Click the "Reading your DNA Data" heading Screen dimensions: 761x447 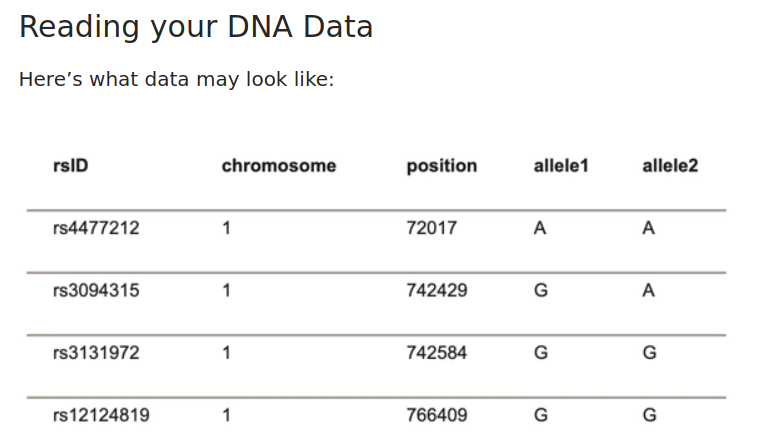[196, 28]
